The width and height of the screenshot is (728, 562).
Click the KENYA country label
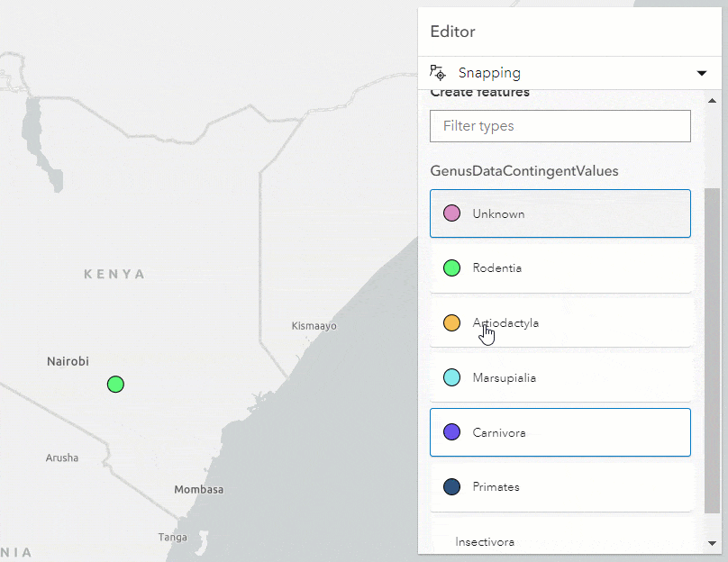(x=114, y=275)
